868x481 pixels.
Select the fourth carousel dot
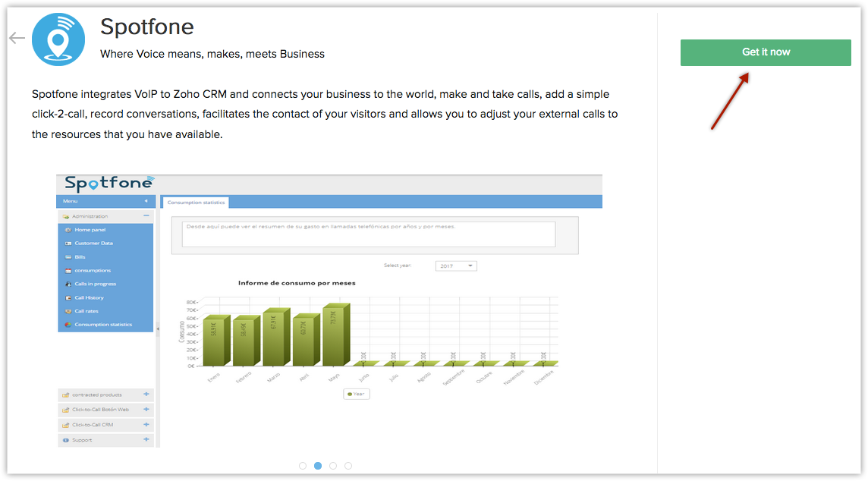click(348, 466)
